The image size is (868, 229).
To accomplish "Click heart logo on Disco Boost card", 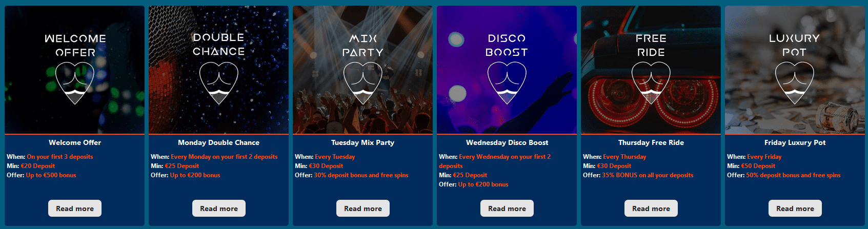I will [x=507, y=83].
